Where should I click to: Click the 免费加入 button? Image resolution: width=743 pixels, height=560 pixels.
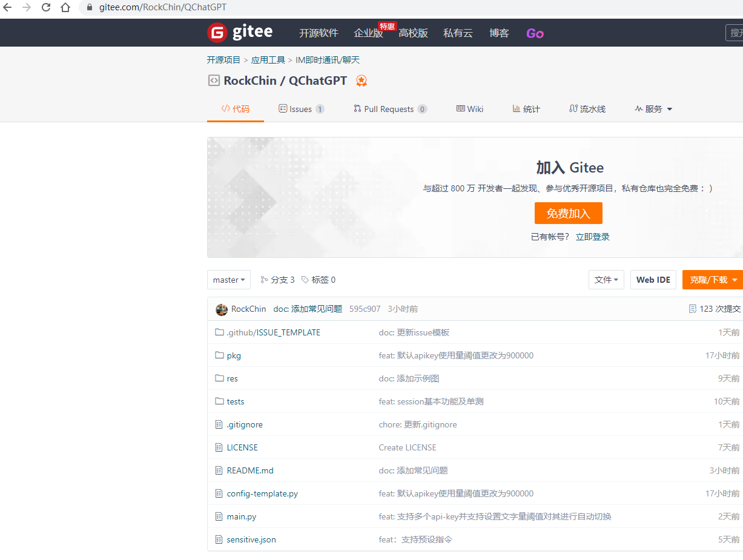(568, 213)
